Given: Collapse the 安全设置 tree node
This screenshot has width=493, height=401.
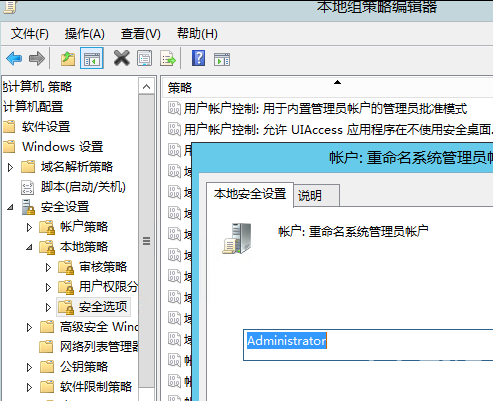Looking at the screenshot, I should click(10, 207).
